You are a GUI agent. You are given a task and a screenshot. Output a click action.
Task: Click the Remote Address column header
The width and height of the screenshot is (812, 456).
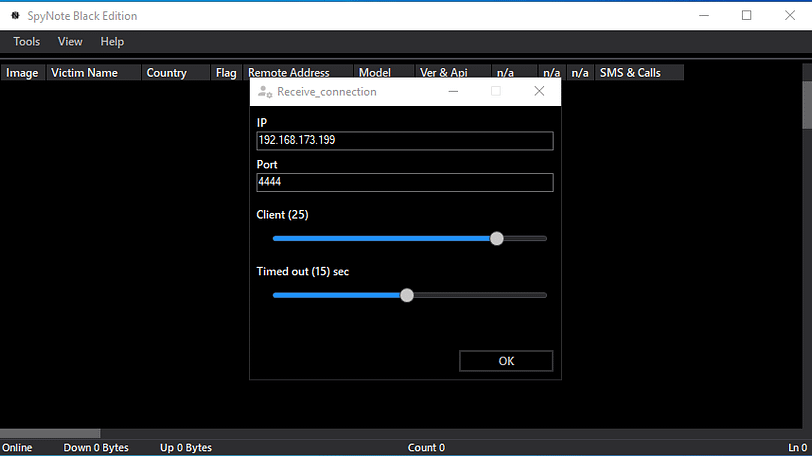click(298, 72)
